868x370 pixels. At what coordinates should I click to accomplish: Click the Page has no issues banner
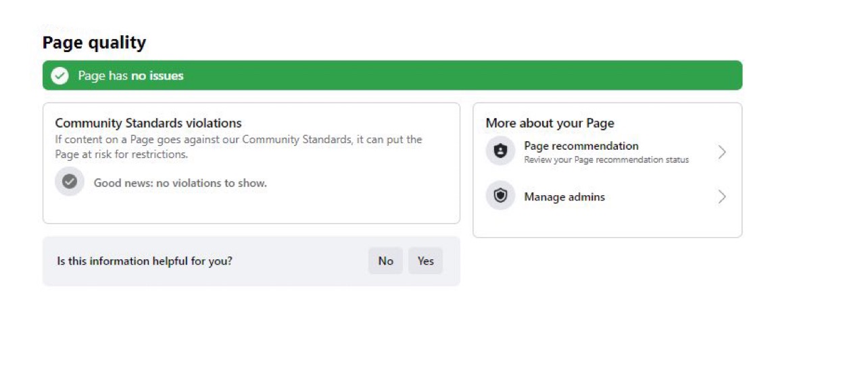point(392,76)
